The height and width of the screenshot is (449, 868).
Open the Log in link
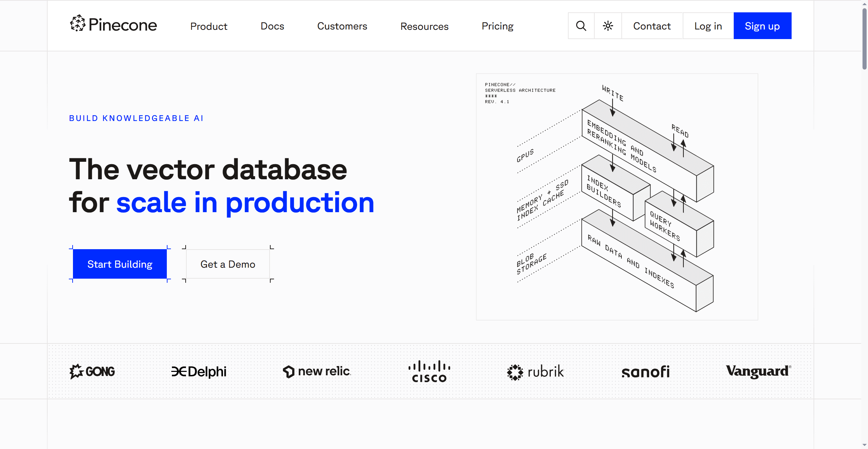coord(708,26)
